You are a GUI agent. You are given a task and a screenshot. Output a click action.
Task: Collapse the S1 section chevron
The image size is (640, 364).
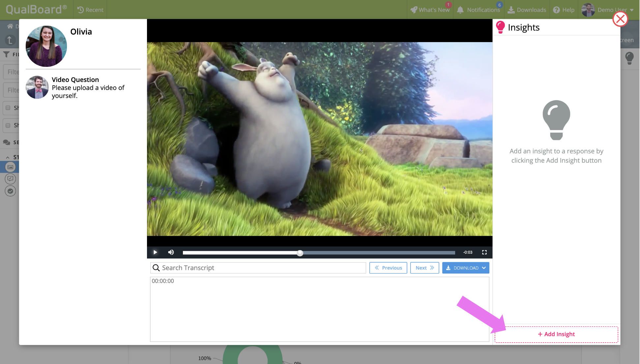tap(8, 157)
